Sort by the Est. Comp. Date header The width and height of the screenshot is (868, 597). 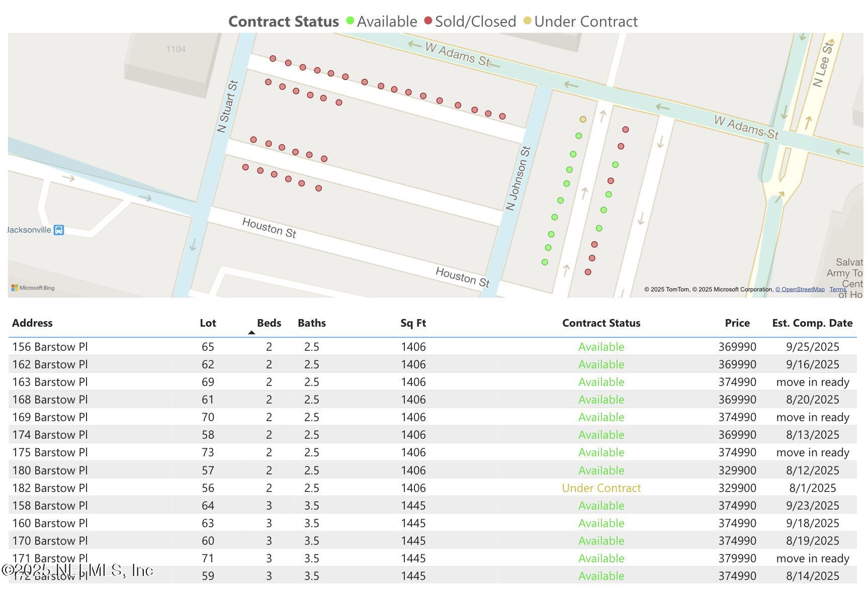pyautogui.click(x=812, y=323)
